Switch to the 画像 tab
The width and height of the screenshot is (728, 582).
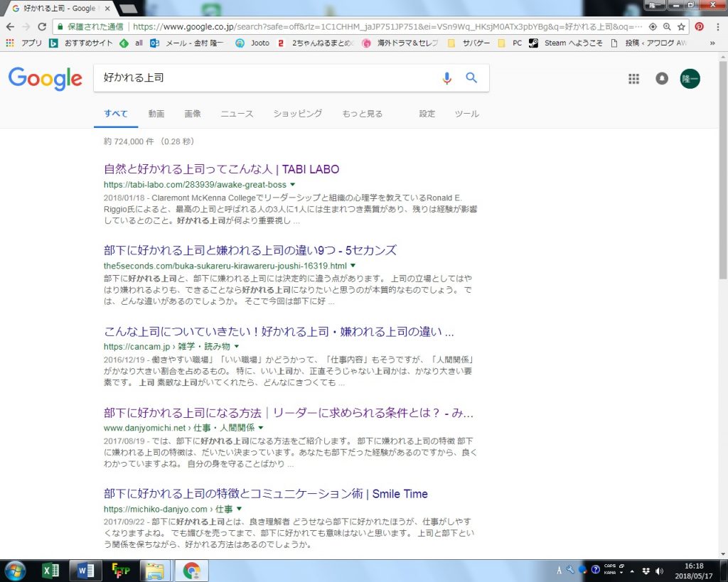pyautogui.click(x=192, y=114)
